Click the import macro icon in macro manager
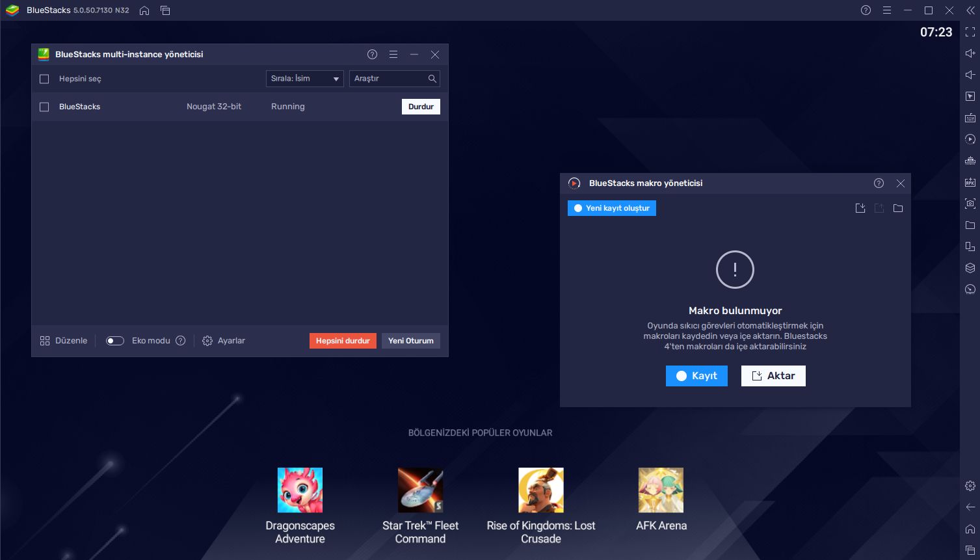Image resolution: width=980 pixels, height=560 pixels. 860,208
